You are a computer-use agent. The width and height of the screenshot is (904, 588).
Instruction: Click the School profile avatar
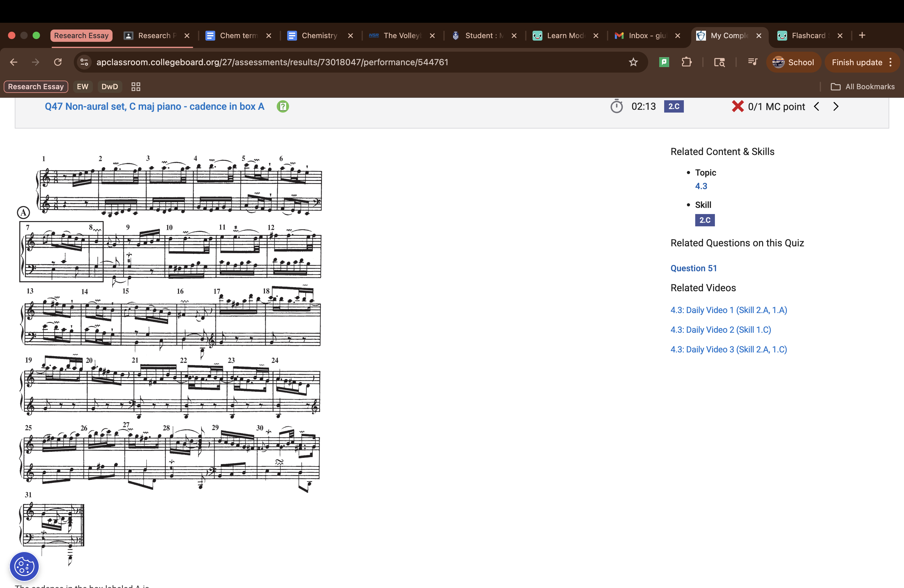[x=778, y=62]
